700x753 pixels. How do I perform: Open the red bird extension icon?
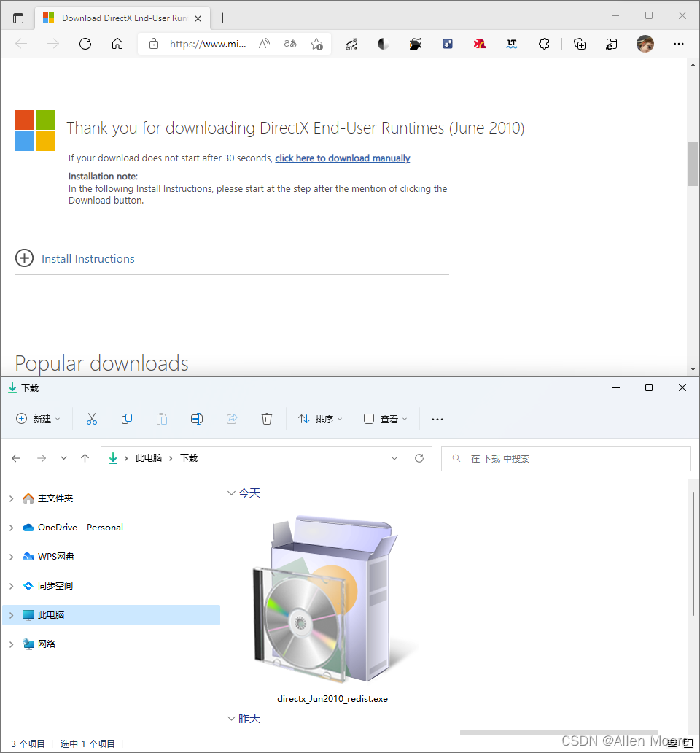click(x=480, y=45)
